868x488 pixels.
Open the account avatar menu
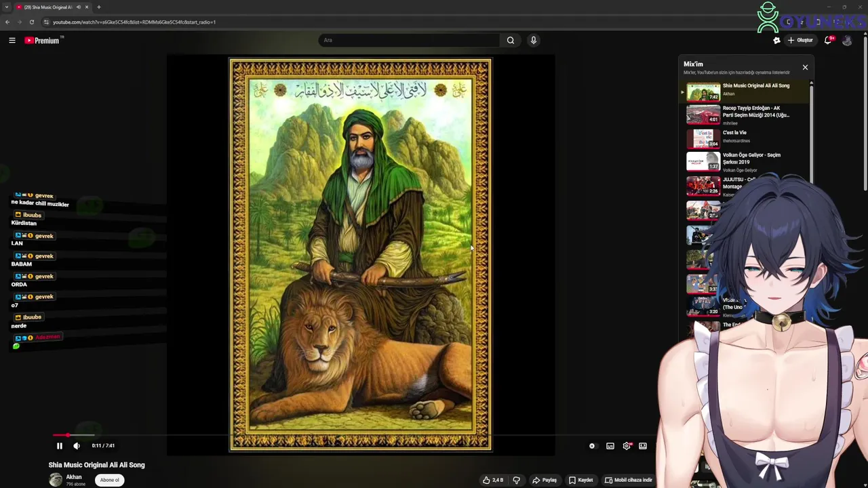pyautogui.click(x=847, y=41)
